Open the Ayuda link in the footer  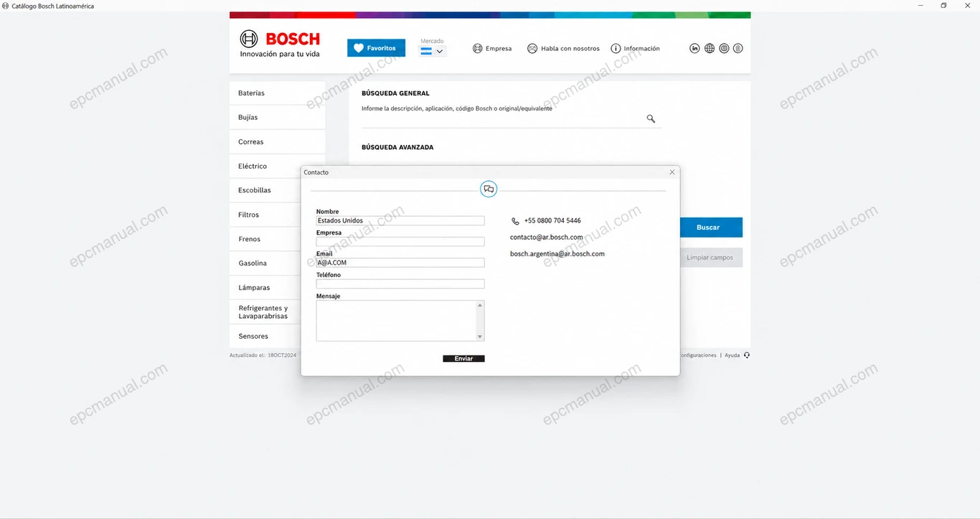pos(732,355)
